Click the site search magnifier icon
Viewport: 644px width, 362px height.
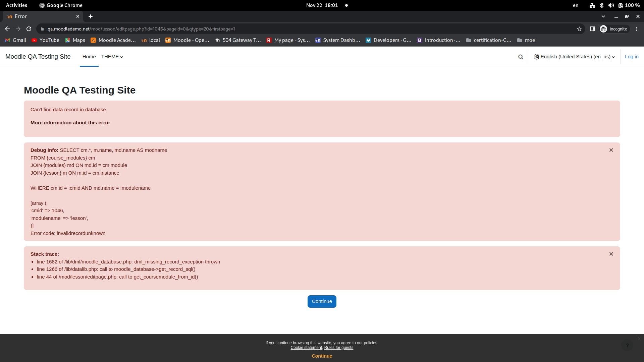click(521, 57)
